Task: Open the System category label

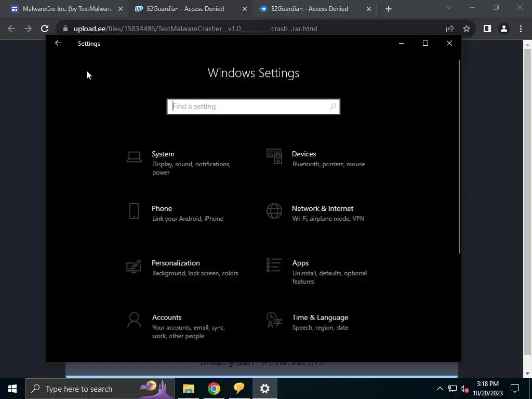Action: click(163, 154)
